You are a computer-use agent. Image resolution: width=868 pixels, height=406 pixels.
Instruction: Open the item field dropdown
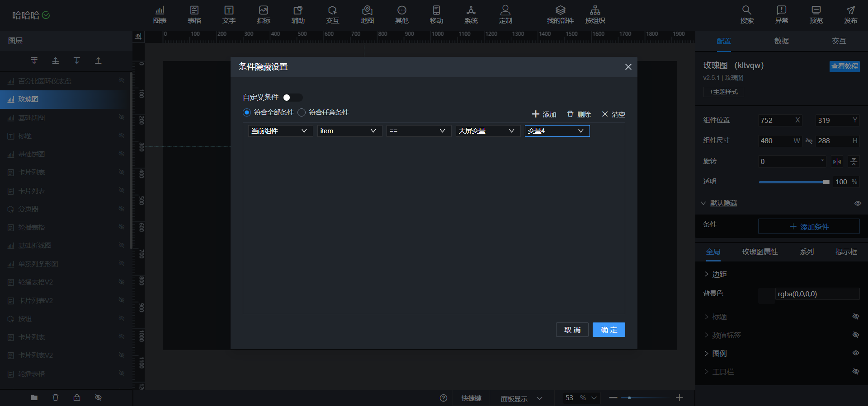pyautogui.click(x=349, y=131)
